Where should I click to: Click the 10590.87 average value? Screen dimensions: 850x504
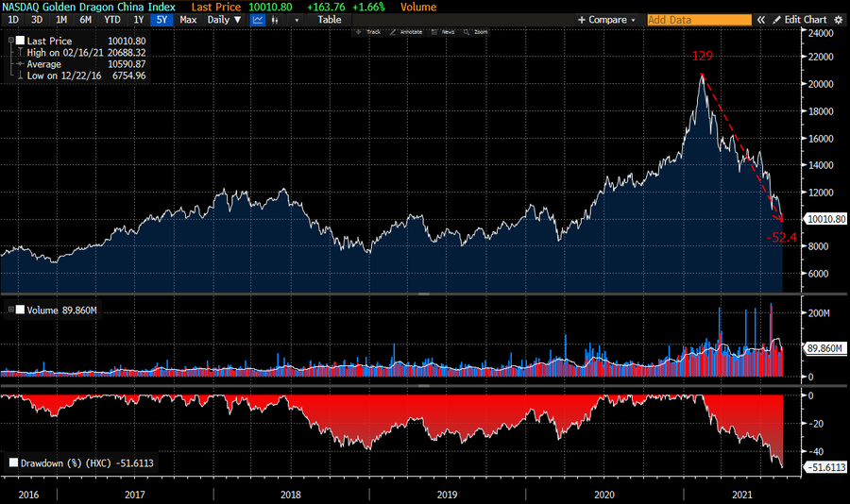coord(127,64)
